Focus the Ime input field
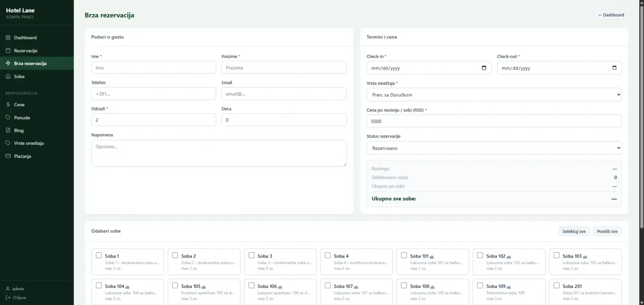This screenshot has height=305, width=644. coord(153,68)
